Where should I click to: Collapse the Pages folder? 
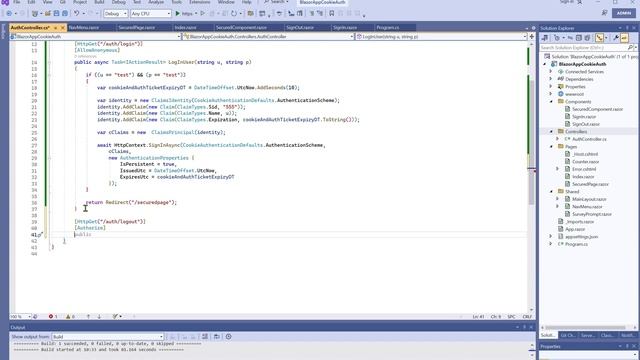pos(551,147)
